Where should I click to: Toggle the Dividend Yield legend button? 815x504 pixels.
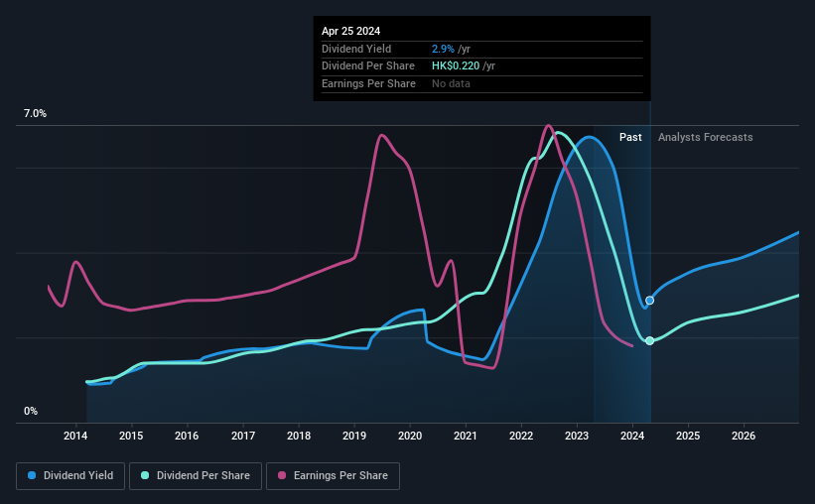[70, 476]
